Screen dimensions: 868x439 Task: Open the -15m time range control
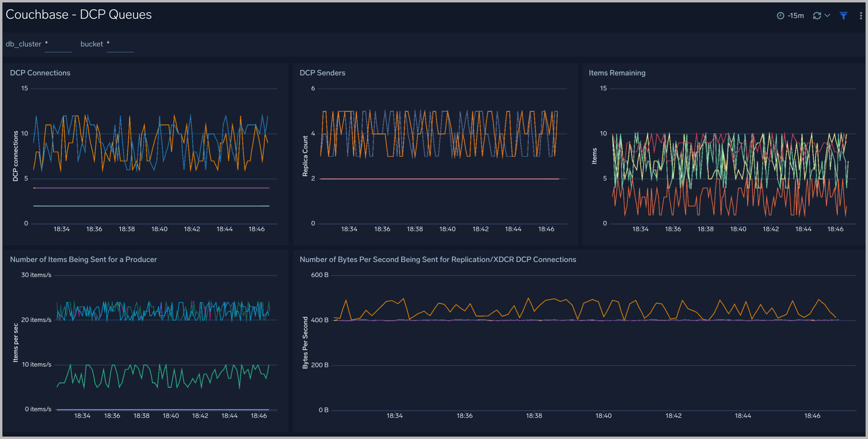pos(795,15)
